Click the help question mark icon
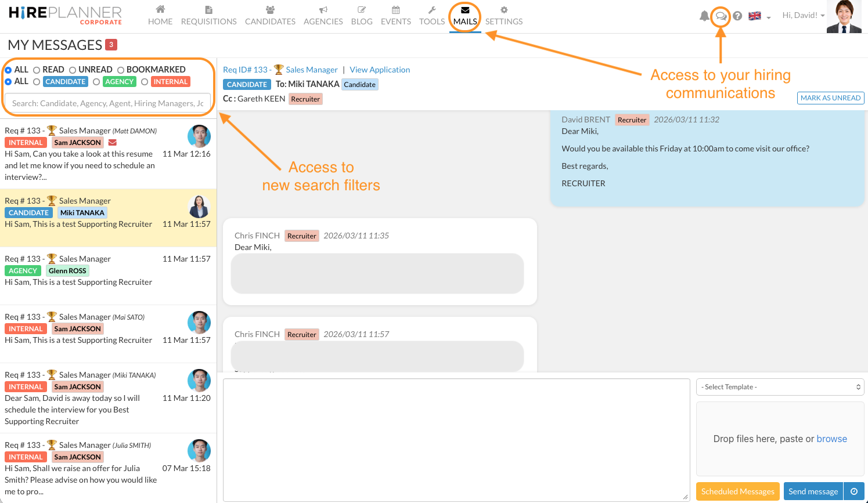Image resolution: width=868 pixels, height=503 pixels. (x=737, y=16)
